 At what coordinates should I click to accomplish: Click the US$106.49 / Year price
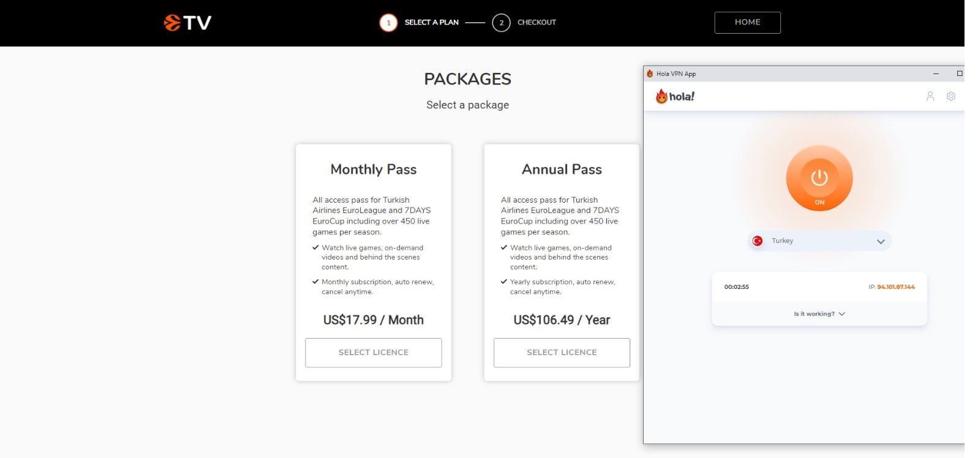pos(562,320)
